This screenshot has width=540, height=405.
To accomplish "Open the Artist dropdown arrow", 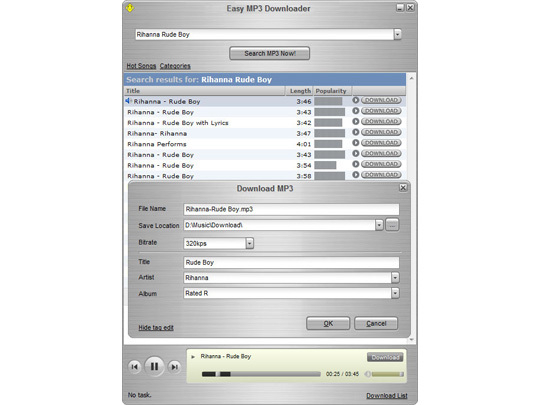I will [395, 278].
